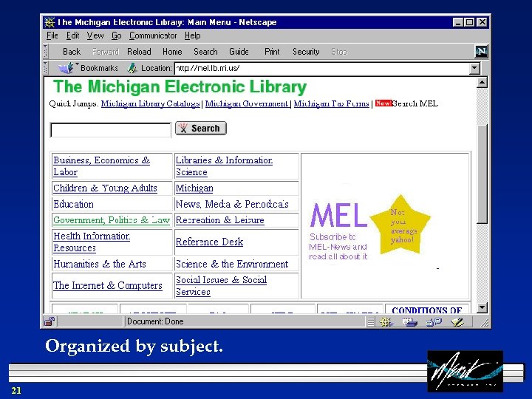This screenshot has height=399, width=532.
Task: Collapse the navigation toolbar with its left grip
Action: 46,52
